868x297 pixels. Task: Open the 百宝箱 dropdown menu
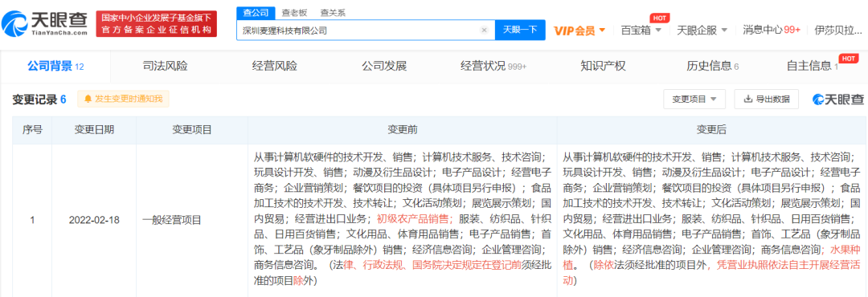tap(641, 30)
